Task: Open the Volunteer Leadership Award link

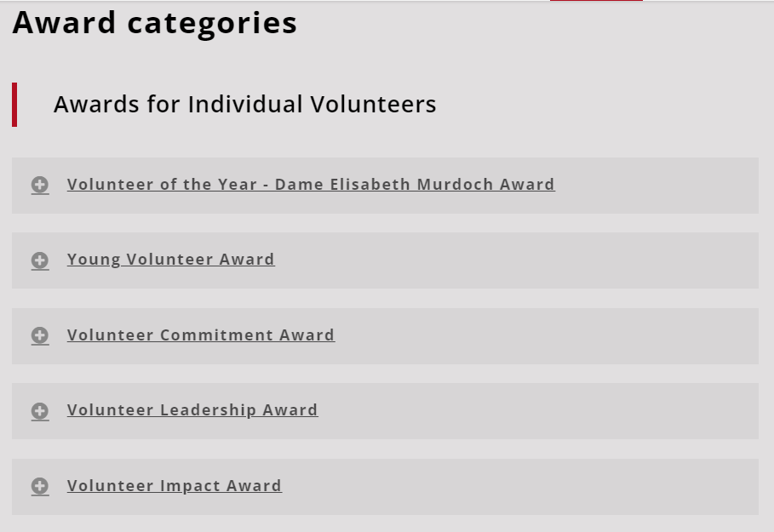Action: [x=192, y=410]
